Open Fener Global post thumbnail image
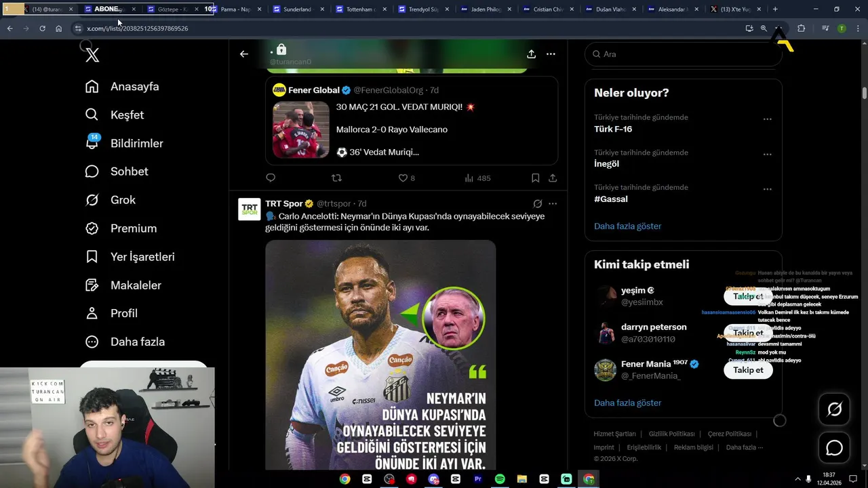 [x=300, y=129]
